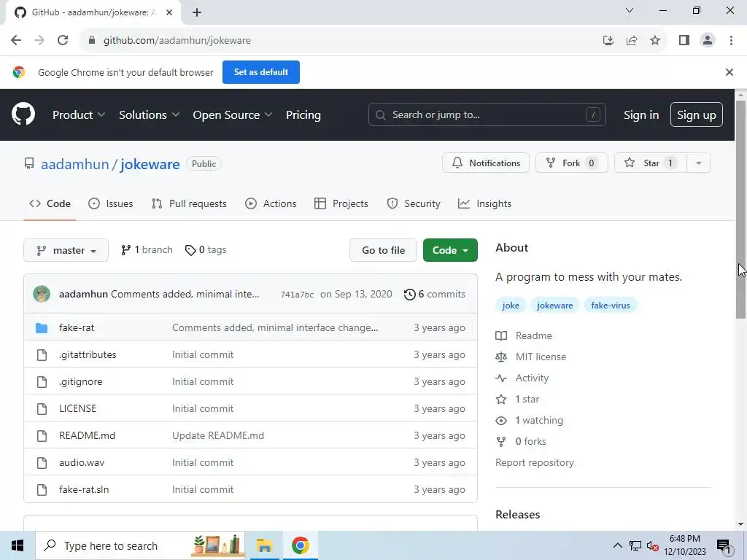Expand the Product menu
747x560 pixels.
coord(79,114)
